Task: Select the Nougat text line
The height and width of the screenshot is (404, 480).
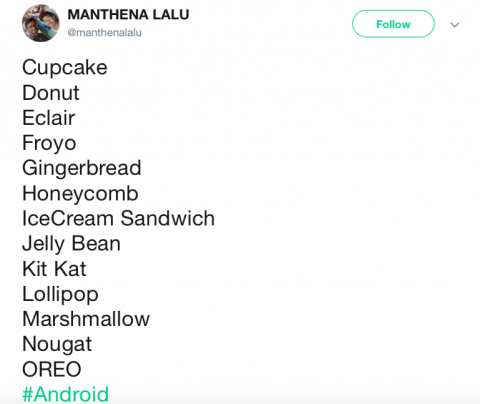Action: click(57, 345)
